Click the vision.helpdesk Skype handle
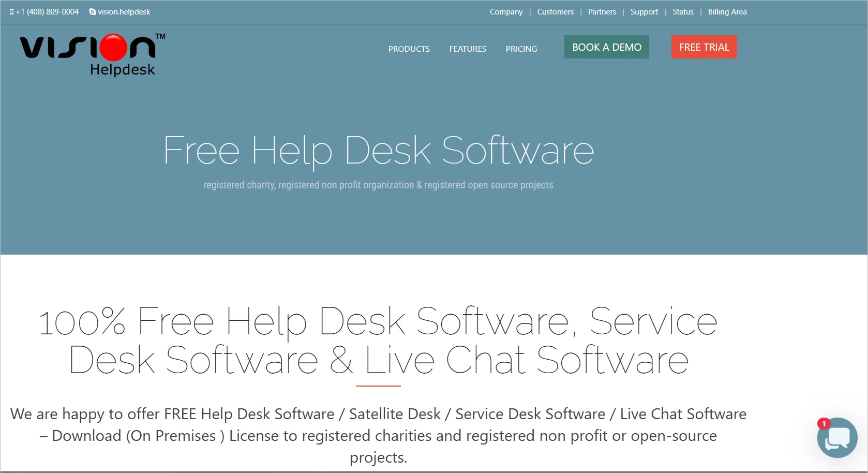This screenshot has height=473, width=868. point(124,11)
